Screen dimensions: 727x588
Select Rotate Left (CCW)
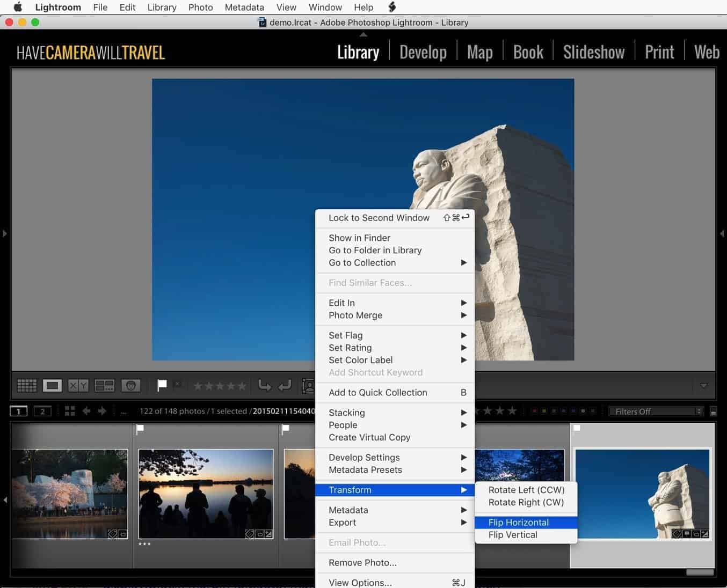[526, 490]
